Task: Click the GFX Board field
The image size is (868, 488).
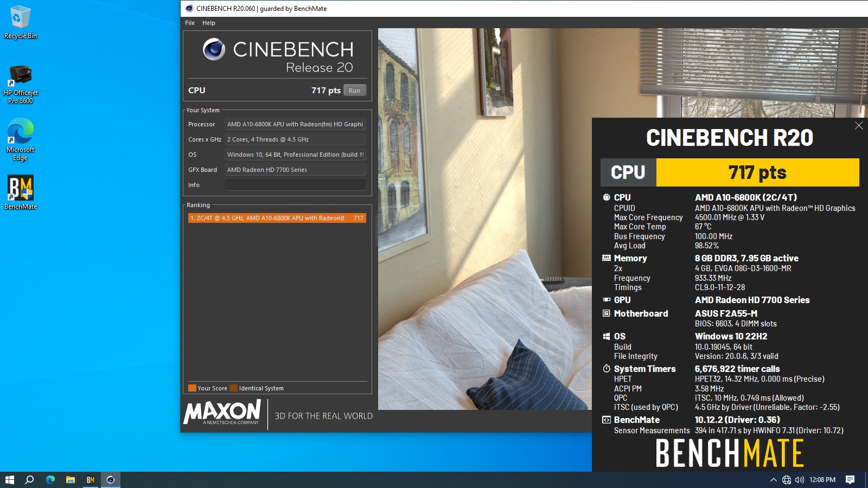Action: (295, 170)
